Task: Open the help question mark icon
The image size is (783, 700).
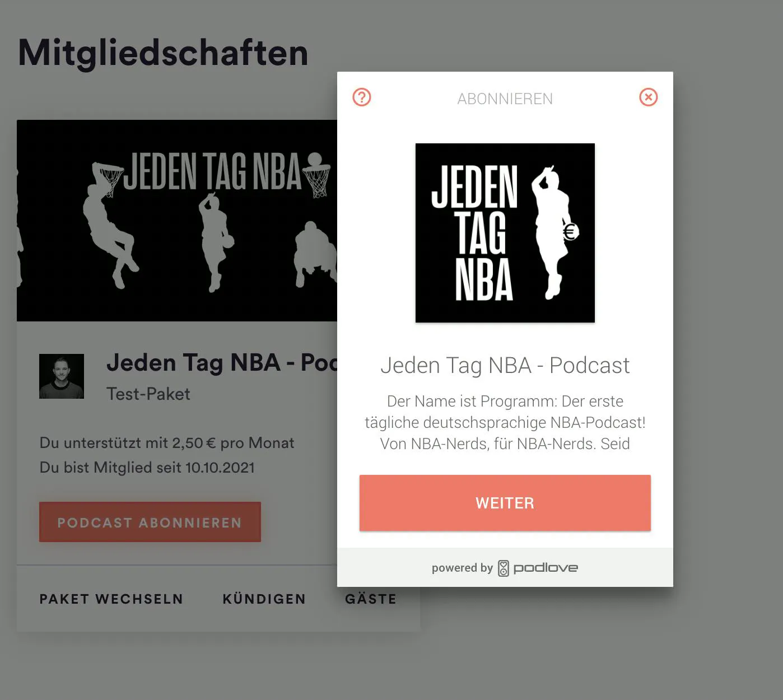Action: 362,97
